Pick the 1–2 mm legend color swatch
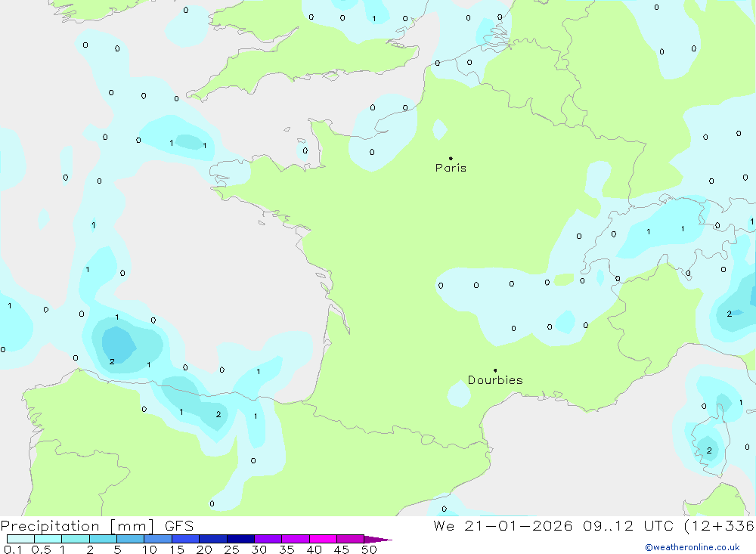 click(x=76, y=539)
